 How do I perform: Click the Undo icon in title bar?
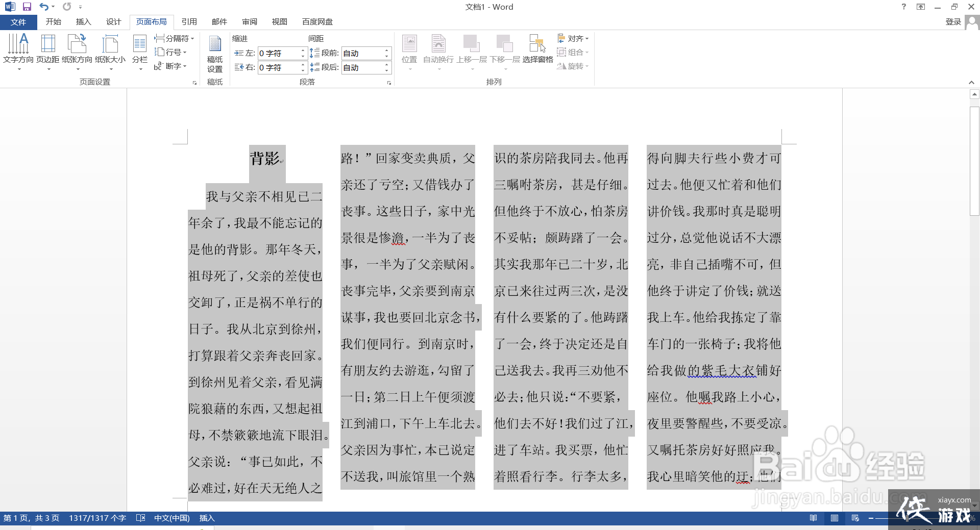(x=44, y=7)
